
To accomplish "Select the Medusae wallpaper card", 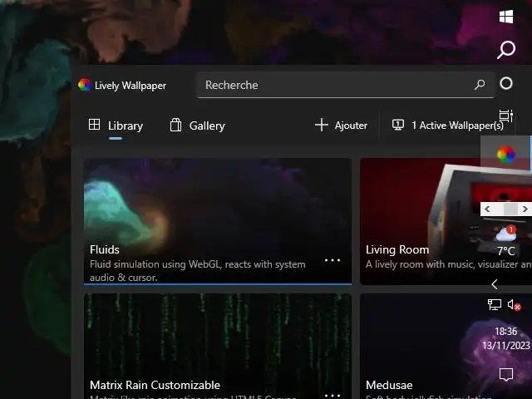I will point(446,346).
